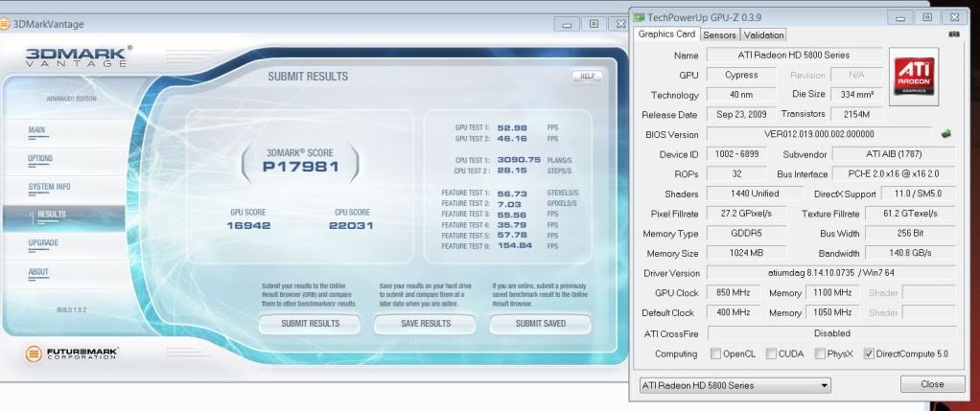This screenshot has height=411, width=980.
Task: Click the GPU score value 16942
Action: [248, 225]
